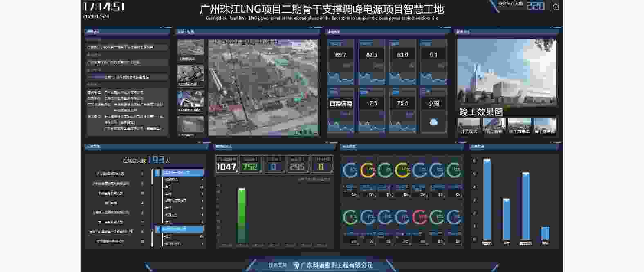
Task: Click the 220 safe production days counter
Action: click(x=535, y=6)
